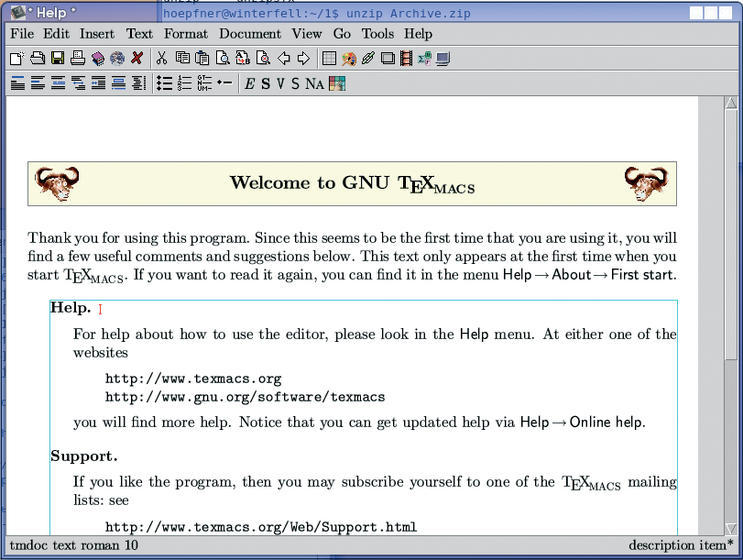The height and width of the screenshot is (560, 743).
Task: Click the globe icon in the toolbar
Action: click(x=117, y=59)
